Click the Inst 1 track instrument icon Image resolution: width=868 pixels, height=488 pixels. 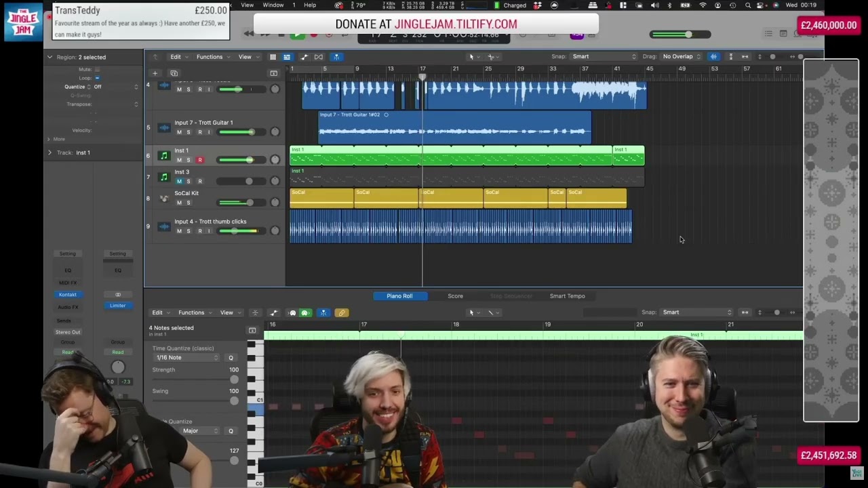click(163, 156)
